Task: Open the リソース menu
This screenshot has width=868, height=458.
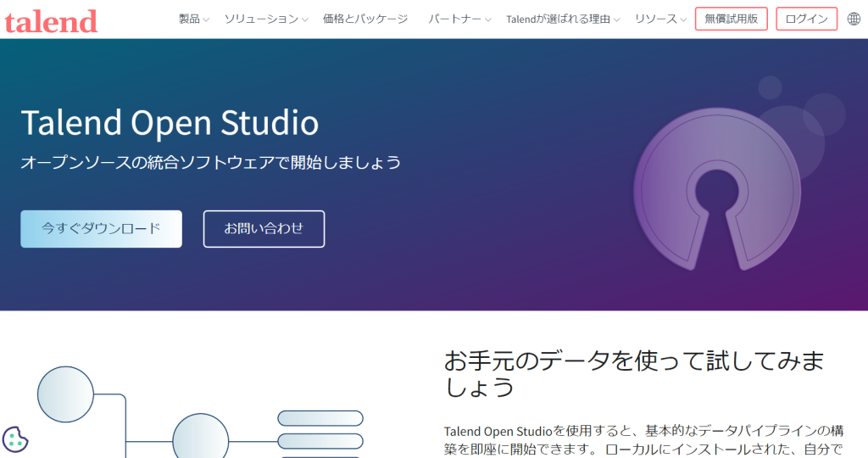Action: pos(660,19)
